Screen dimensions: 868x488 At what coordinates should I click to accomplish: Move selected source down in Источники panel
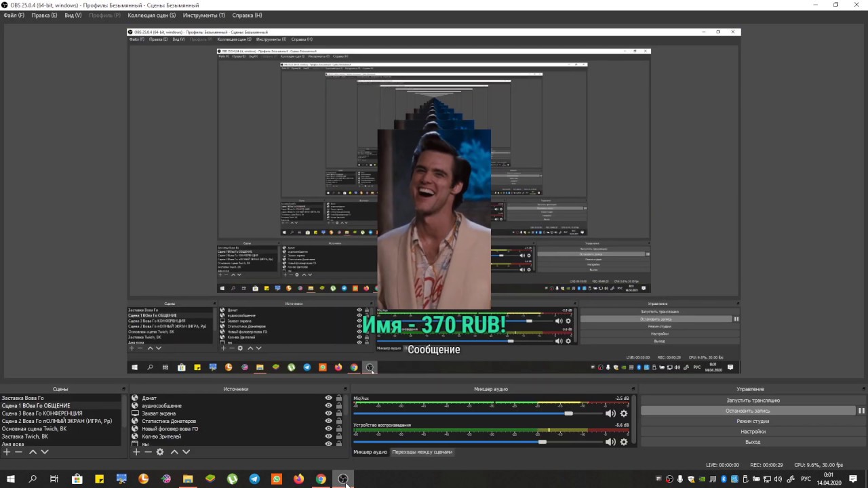coord(186,452)
